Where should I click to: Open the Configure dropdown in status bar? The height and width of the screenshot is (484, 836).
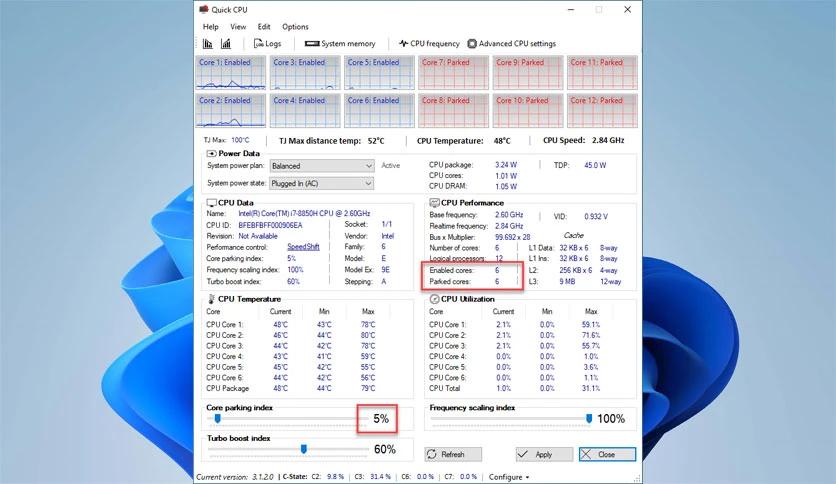[x=509, y=477]
